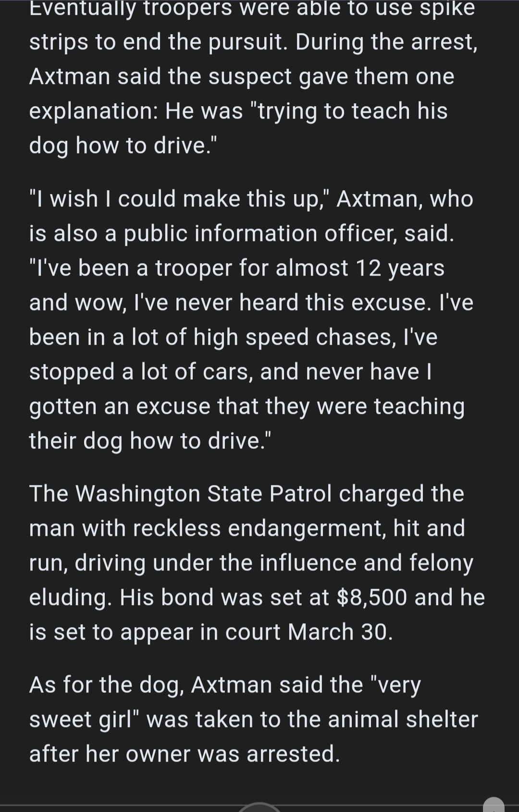Screen dimensions: 519x812
Task: Click the line "after her owner was arrested."
Action: coord(185,754)
